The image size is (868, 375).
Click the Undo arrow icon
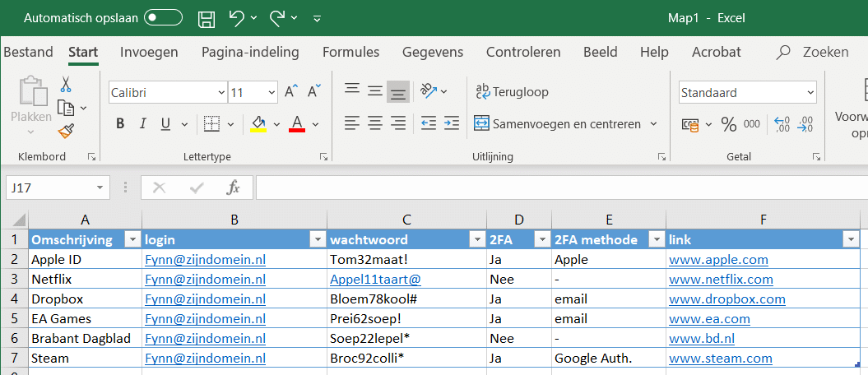236,18
